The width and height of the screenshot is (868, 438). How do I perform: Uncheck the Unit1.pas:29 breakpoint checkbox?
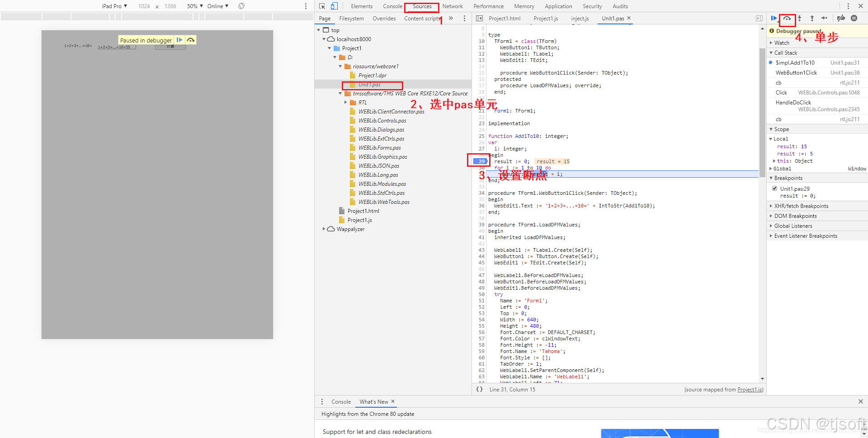click(774, 188)
